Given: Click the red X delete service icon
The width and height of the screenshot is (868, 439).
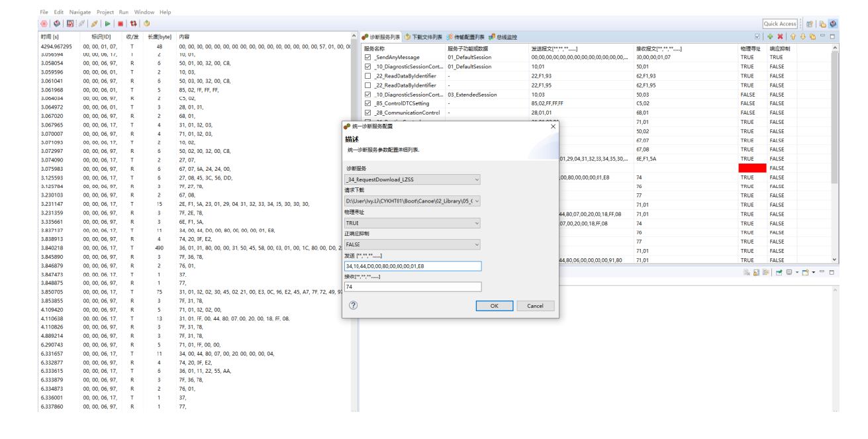Looking at the screenshot, I should point(780,36).
